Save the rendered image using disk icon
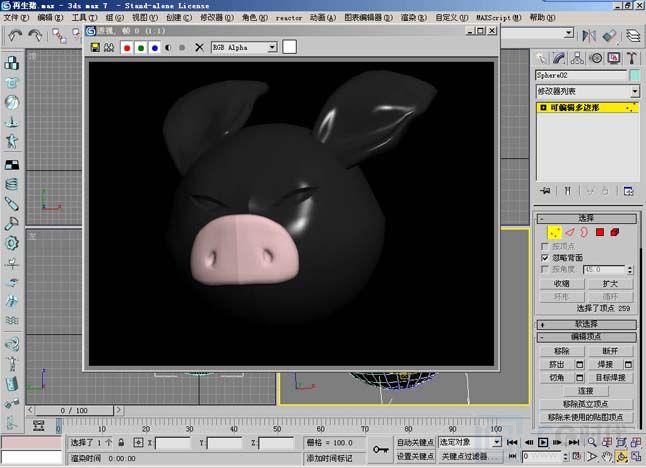 point(95,47)
